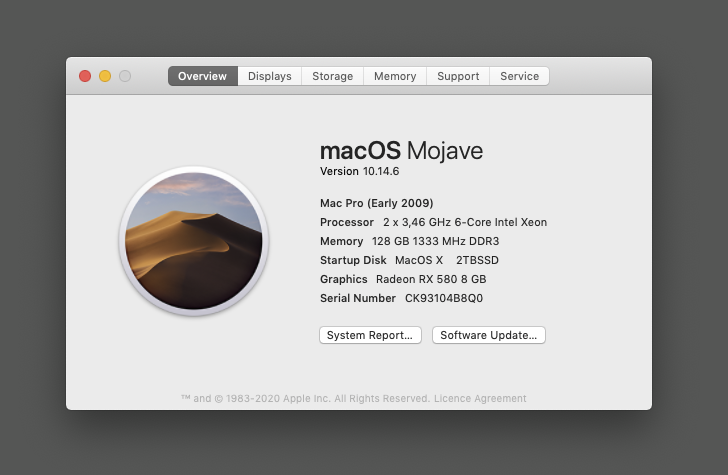Open the Storage tab

[332, 76]
